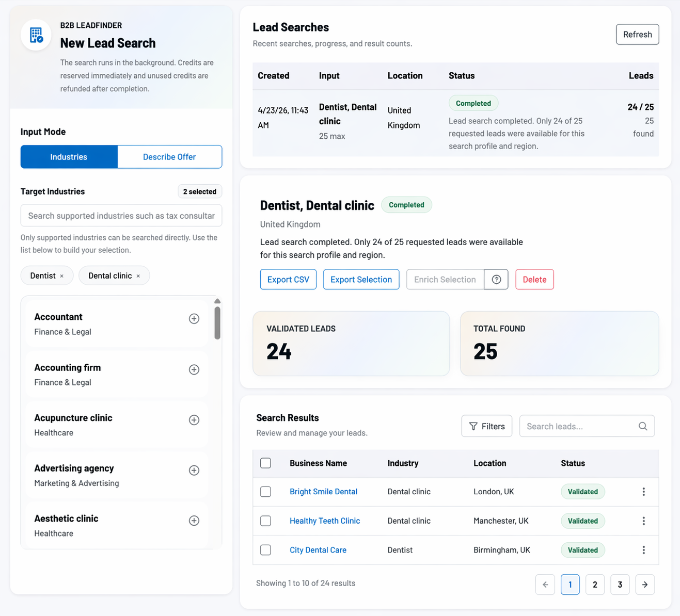Click the Birmingham, UK location cell
The image size is (680, 616).
(x=502, y=550)
